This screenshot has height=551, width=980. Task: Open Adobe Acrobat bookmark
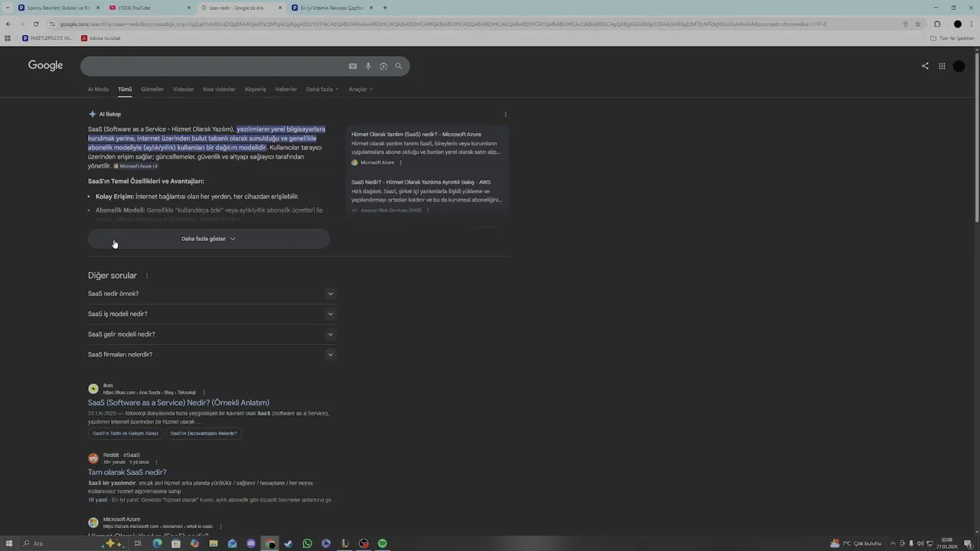(x=100, y=38)
